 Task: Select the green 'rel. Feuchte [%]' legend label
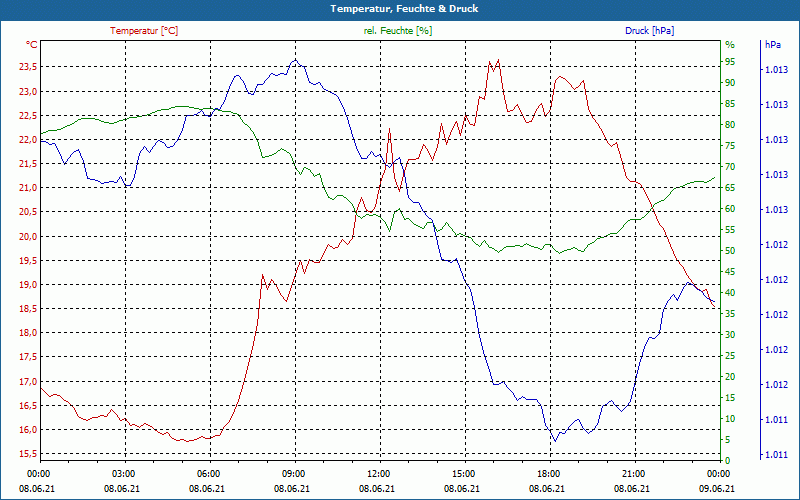tap(398, 31)
